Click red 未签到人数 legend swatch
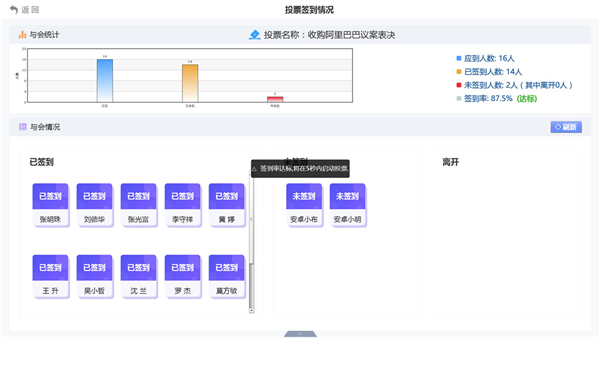 459,85
